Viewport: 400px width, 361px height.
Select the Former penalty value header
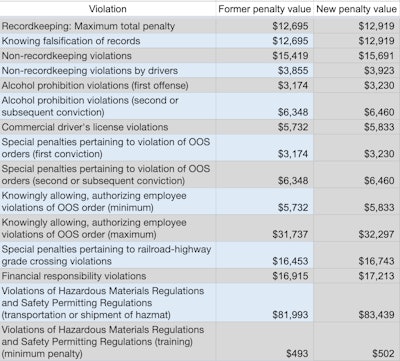coord(264,9)
